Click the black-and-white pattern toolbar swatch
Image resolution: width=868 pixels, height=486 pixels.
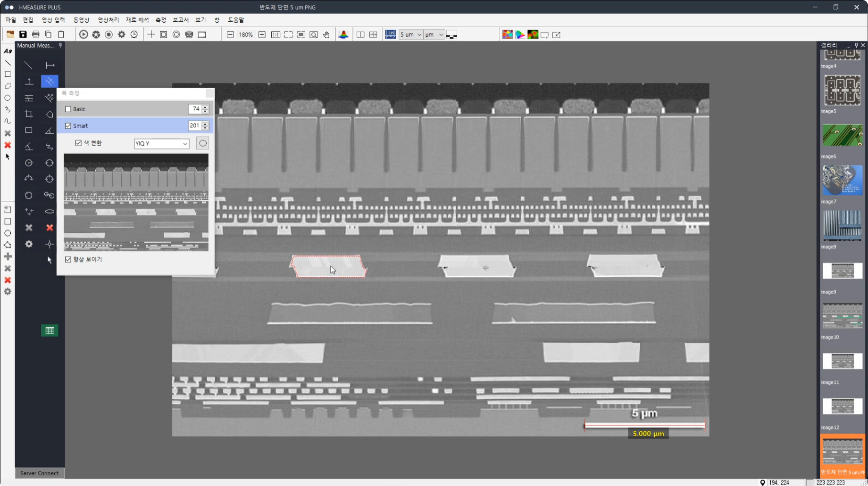451,35
